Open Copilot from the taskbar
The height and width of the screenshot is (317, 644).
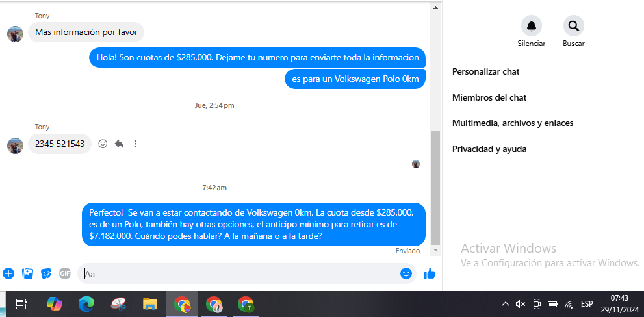tap(54, 304)
